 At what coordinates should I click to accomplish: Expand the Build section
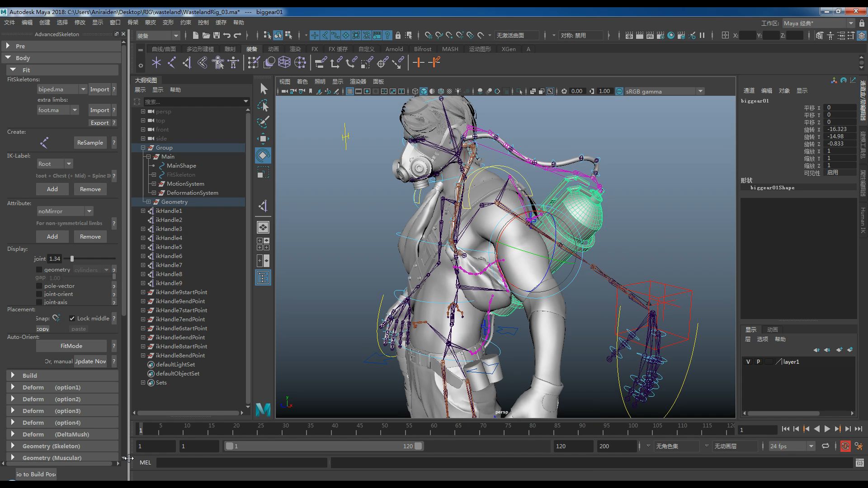pyautogui.click(x=13, y=375)
